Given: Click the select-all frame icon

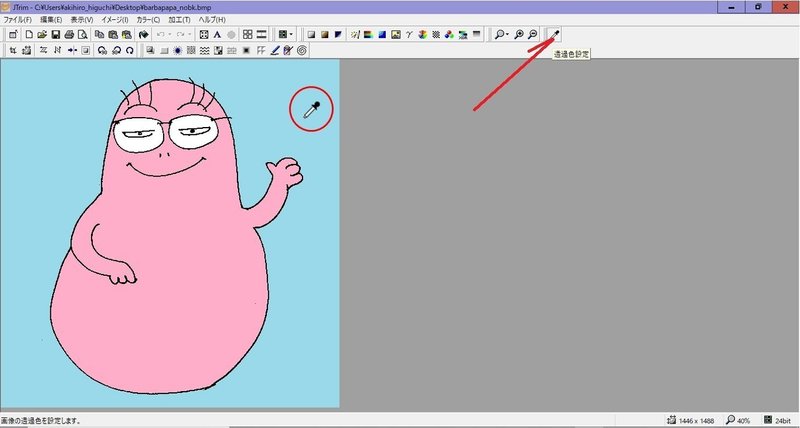Looking at the screenshot, I should click(x=204, y=35).
